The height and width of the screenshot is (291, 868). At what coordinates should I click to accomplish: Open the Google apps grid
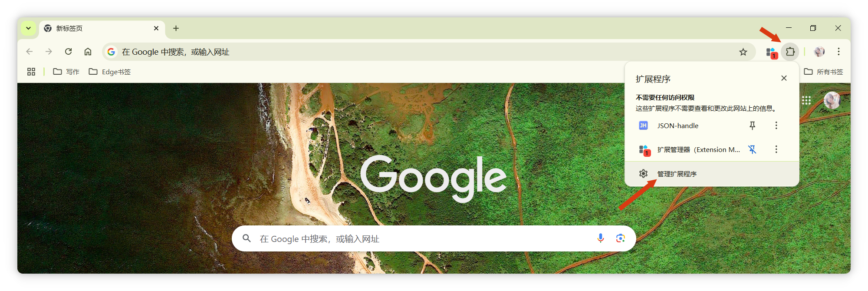806,100
